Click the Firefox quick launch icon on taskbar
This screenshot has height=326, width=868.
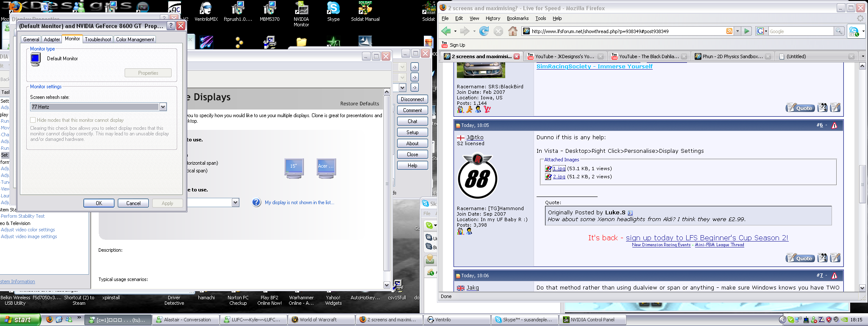[x=50, y=320]
